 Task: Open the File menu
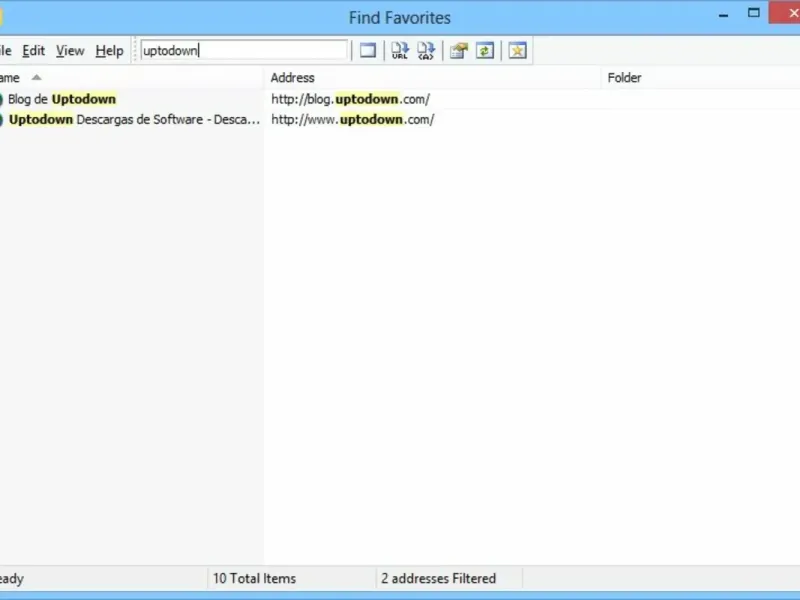pyautogui.click(x=6, y=51)
